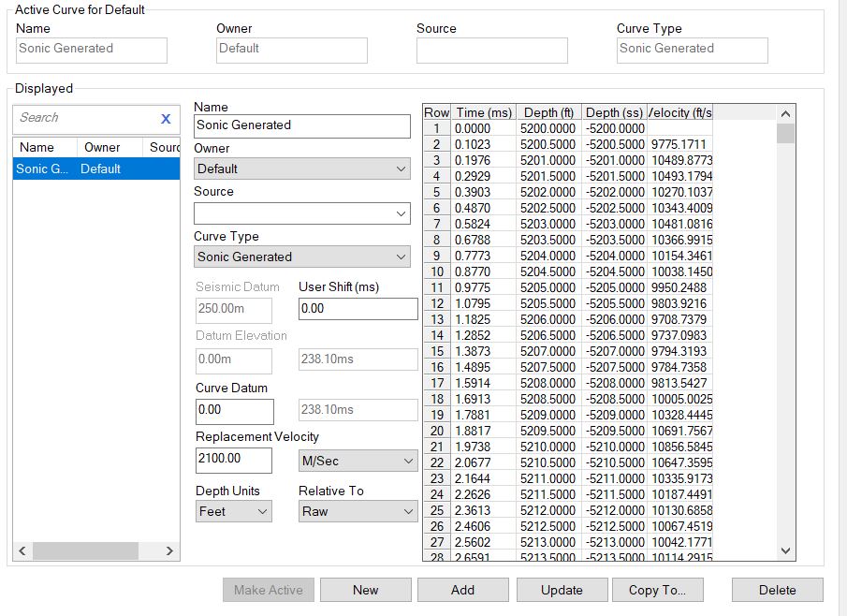
Task: Clear search with the blue X icon
Action: [x=166, y=119]
